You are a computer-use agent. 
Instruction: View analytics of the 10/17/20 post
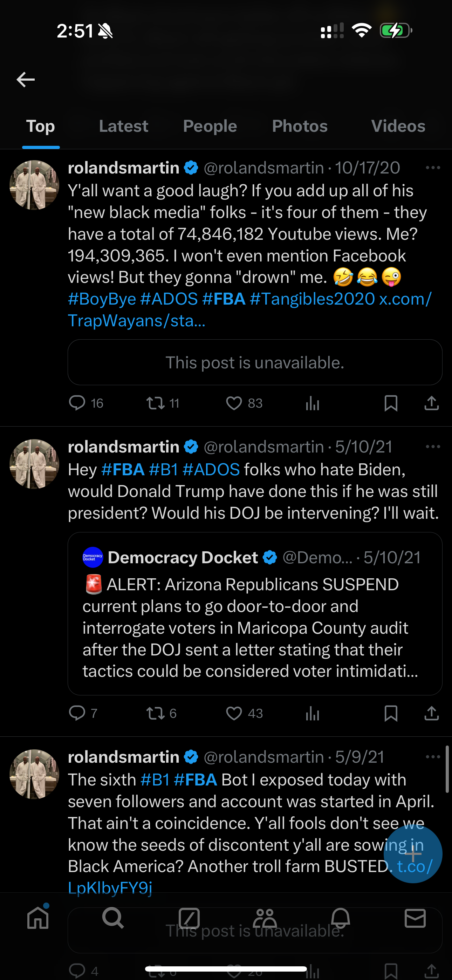(312, 403)
